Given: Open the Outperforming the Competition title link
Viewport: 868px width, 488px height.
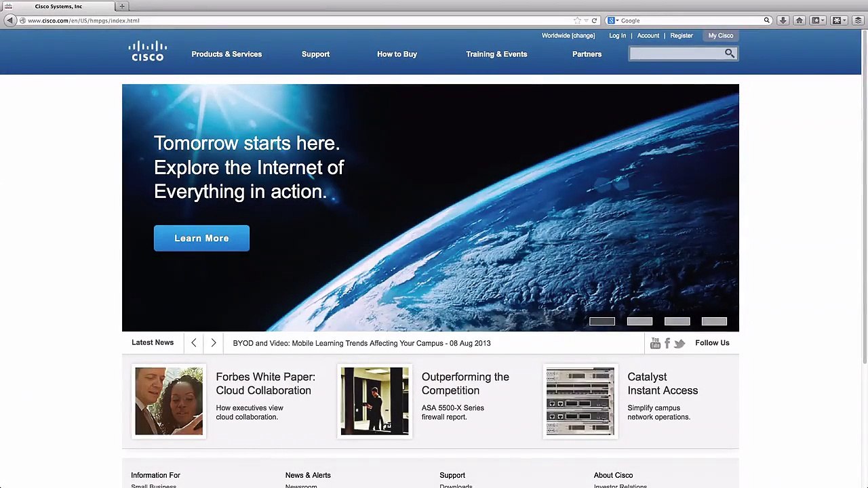Looking at the screenshot, I should click(x=465, y=384).
